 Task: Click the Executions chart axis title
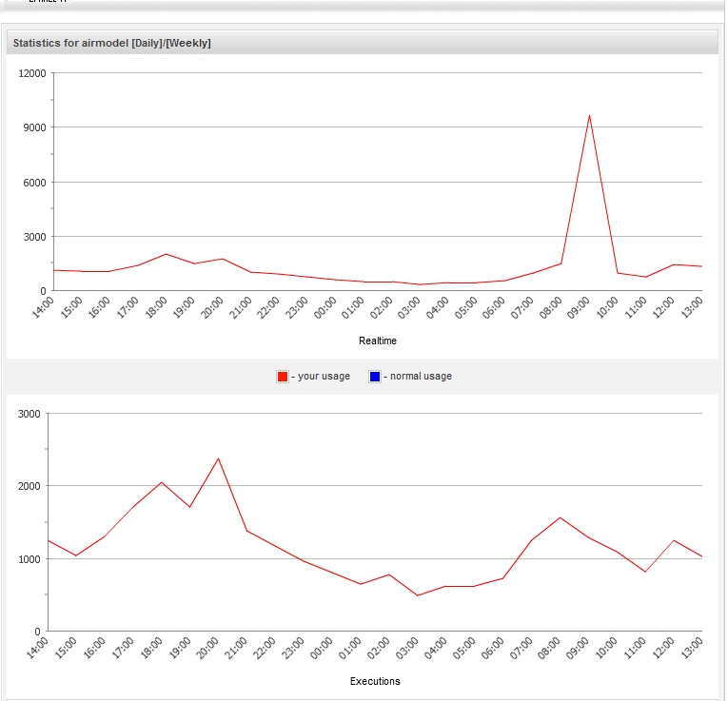coord(375,681)
